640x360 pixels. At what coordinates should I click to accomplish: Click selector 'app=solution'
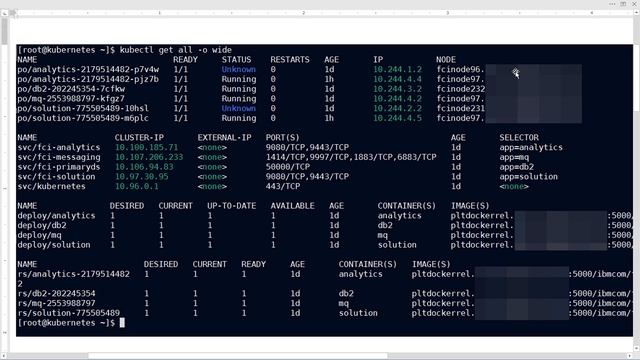(x=529, y=177)
